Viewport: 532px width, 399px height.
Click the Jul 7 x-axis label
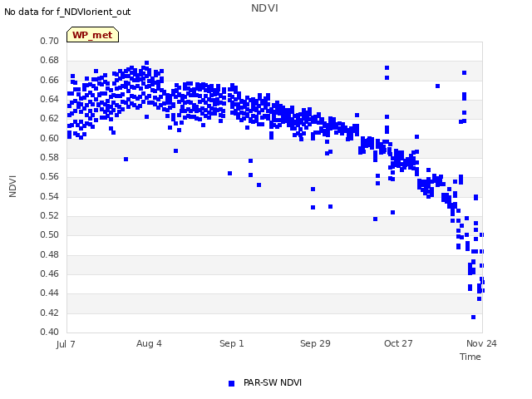(66, 344)
